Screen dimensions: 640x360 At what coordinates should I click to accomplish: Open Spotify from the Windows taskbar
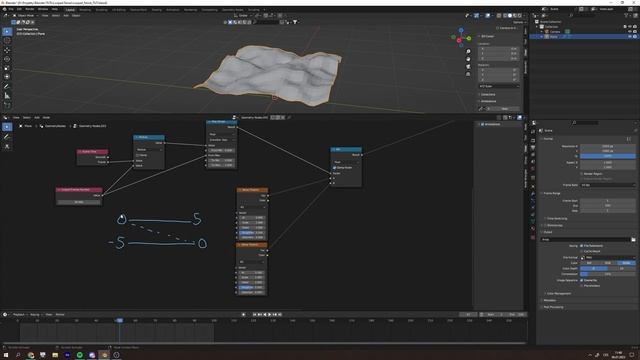80,355
